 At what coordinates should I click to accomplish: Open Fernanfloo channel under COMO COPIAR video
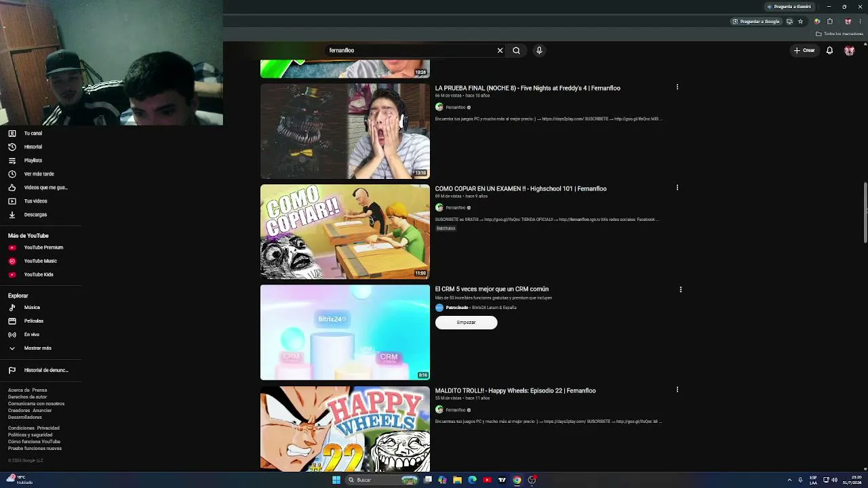pos(456,207)
